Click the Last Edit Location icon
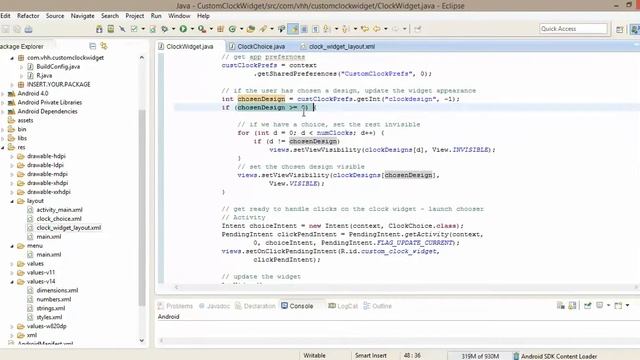 [365, 29]
